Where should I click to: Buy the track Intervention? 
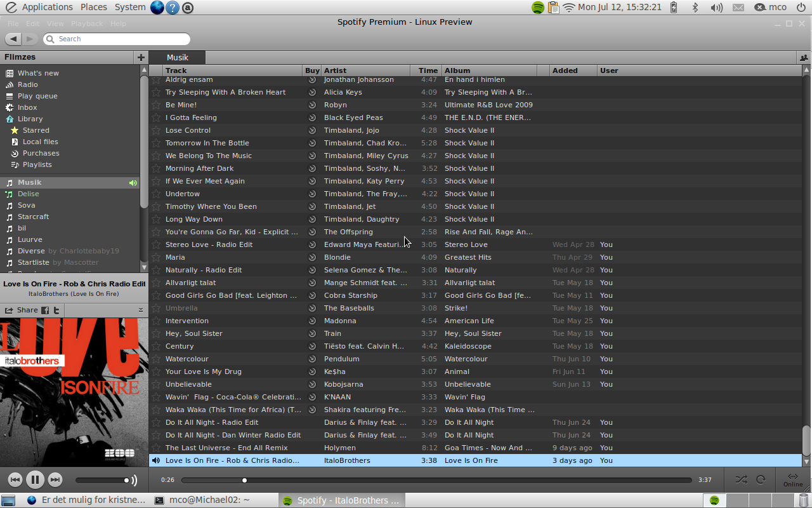point(312,321)
